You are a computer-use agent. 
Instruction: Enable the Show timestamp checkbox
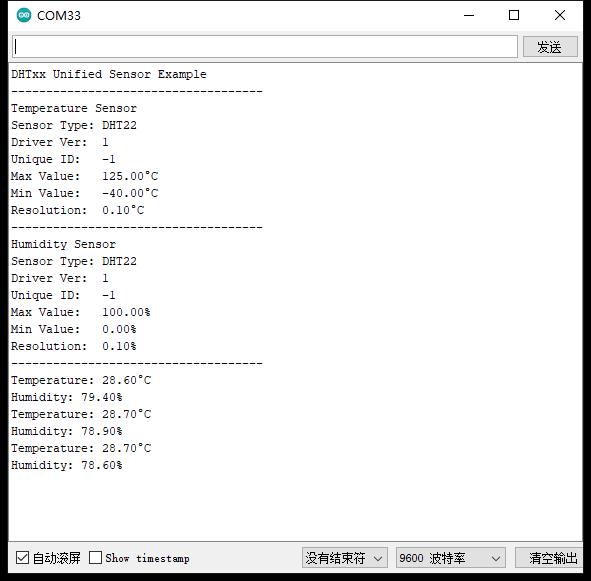click(95, 558)
